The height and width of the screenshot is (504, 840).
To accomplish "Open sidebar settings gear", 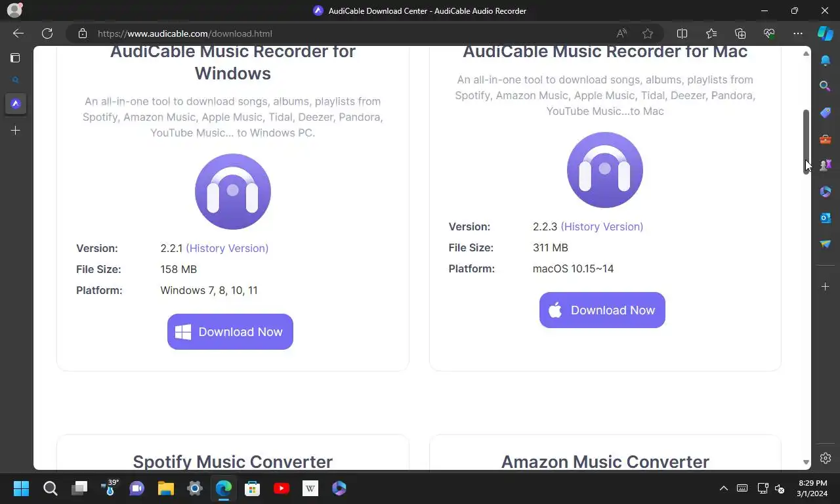I will click(826, 458).
